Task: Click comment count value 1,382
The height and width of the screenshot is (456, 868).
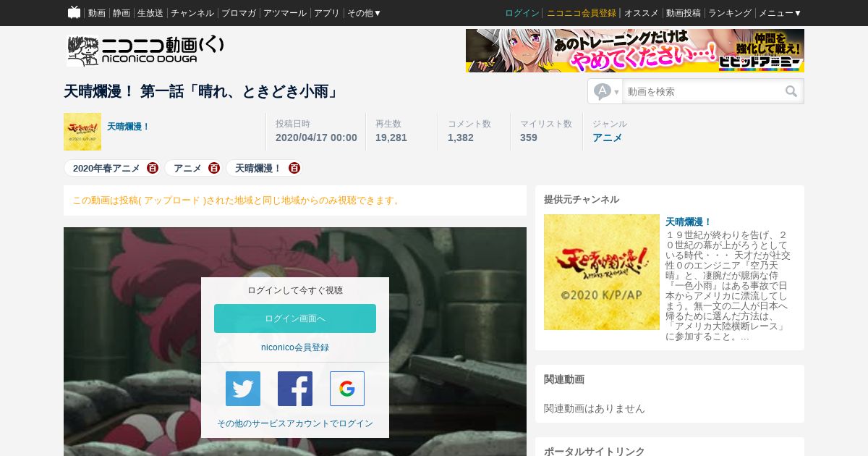Action: point(461,138)
